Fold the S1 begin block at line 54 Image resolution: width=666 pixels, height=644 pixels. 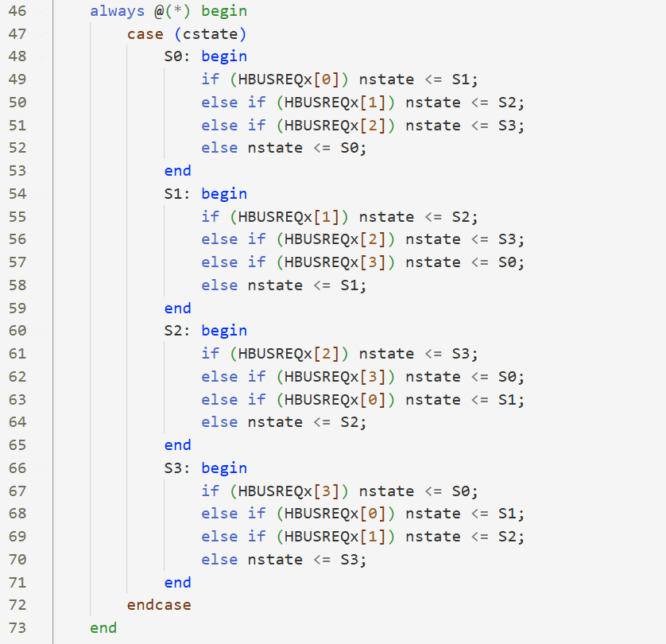42,194
